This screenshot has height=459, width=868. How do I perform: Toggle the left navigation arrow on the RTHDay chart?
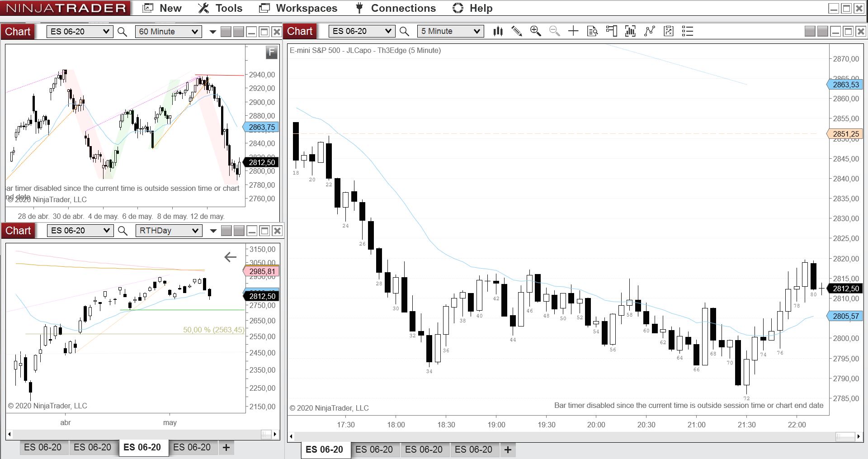[231, 257]
